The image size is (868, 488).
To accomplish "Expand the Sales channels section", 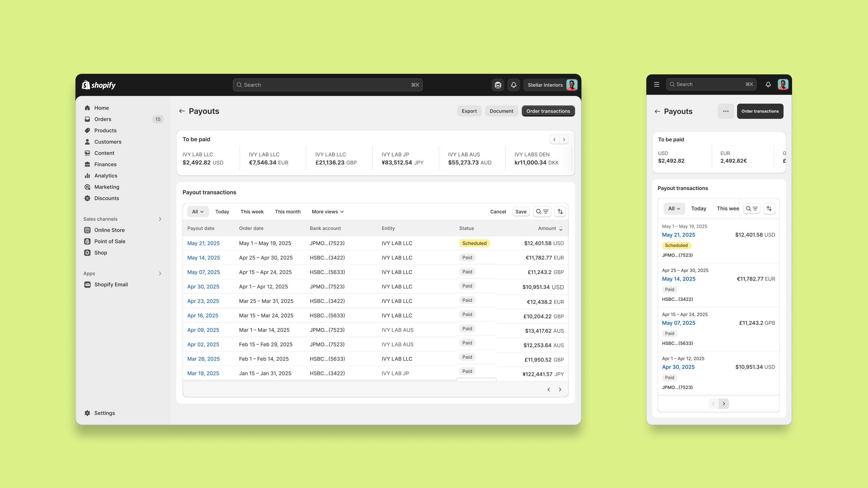I will click(160, 219).
